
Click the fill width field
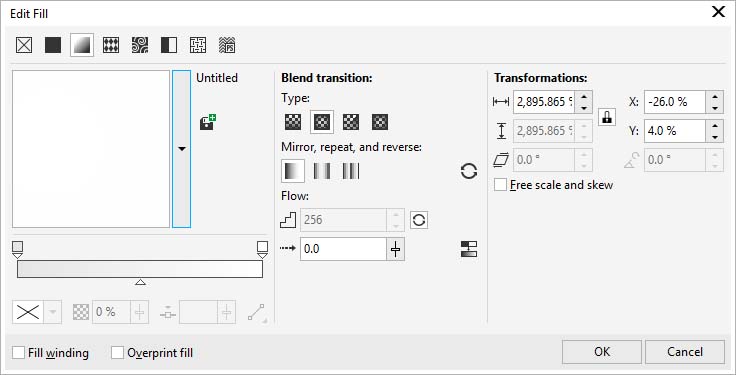tap(544, 102)
